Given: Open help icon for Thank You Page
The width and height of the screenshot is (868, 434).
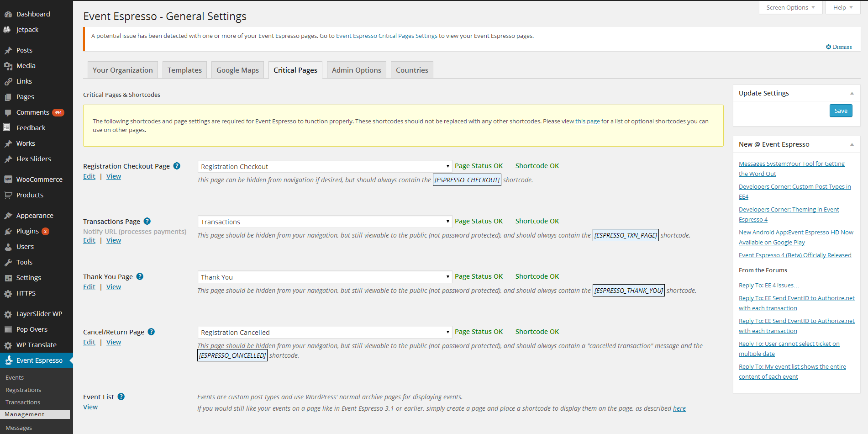Looking at the screenshot, I should coord(140,276).
